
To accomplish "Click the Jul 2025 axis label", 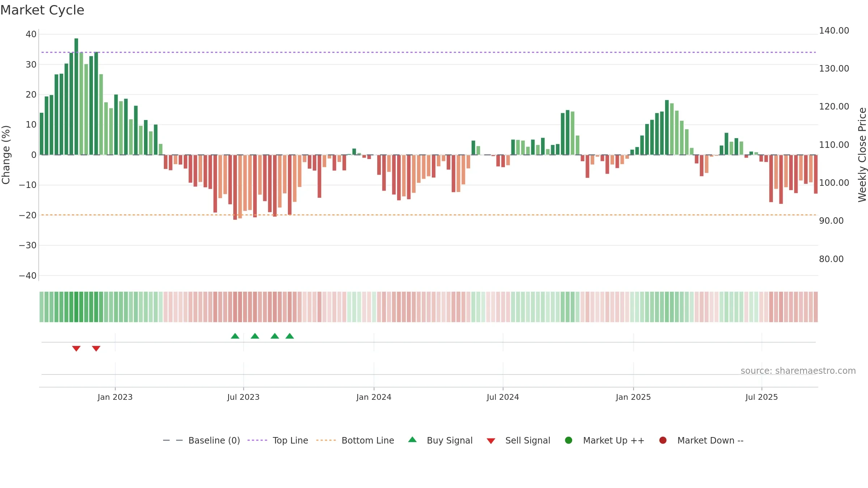I will (x=762, y=397).
